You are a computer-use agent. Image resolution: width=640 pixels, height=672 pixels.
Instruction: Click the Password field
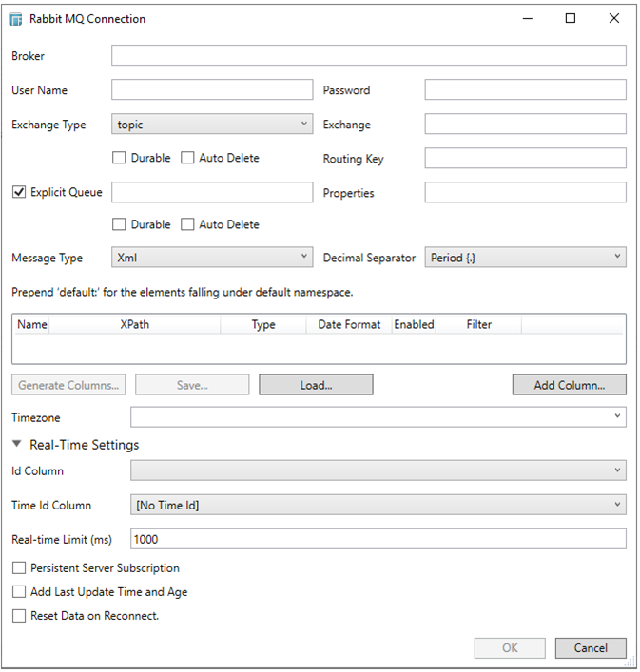(x=526, y=89)
